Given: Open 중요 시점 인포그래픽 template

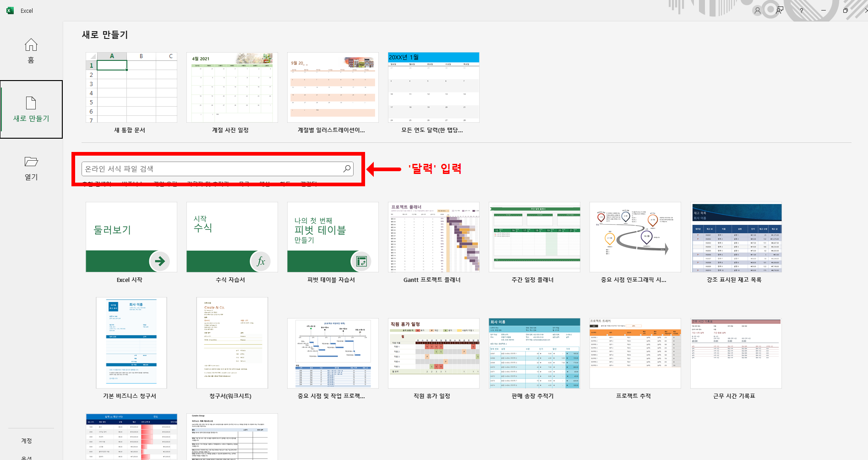Looking at the screenshot, I should (635, 237).
